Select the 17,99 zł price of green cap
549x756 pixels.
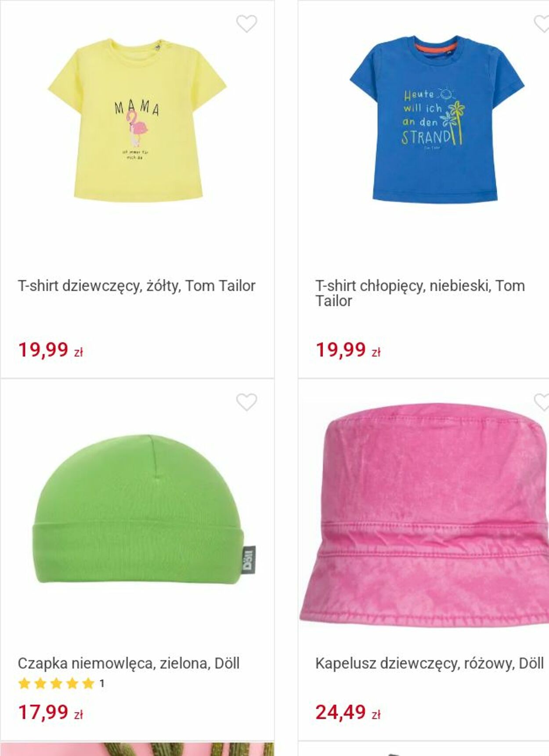click(51, 712)
